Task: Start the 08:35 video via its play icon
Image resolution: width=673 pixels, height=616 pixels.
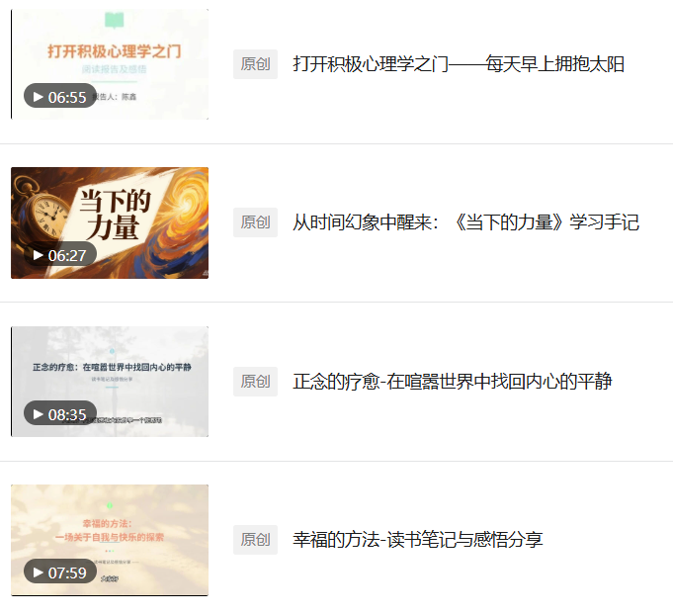Action: (39, 414)
